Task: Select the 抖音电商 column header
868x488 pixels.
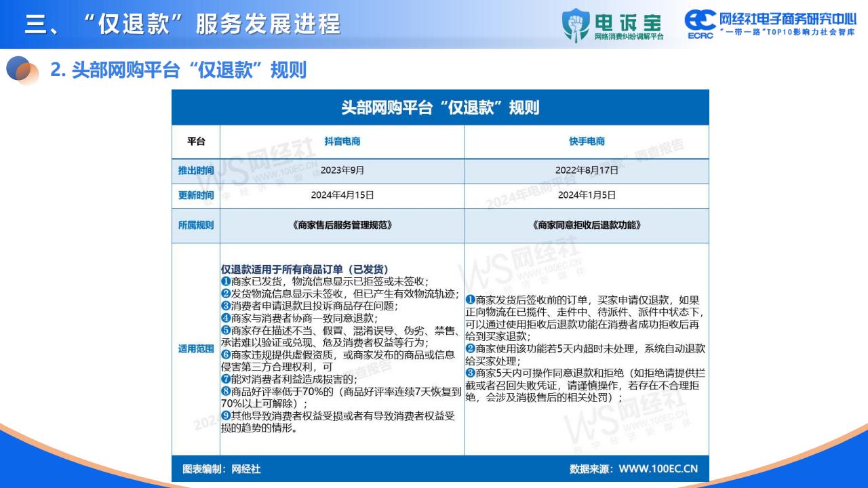Action: pyautogui.click(x=342, y=142)
